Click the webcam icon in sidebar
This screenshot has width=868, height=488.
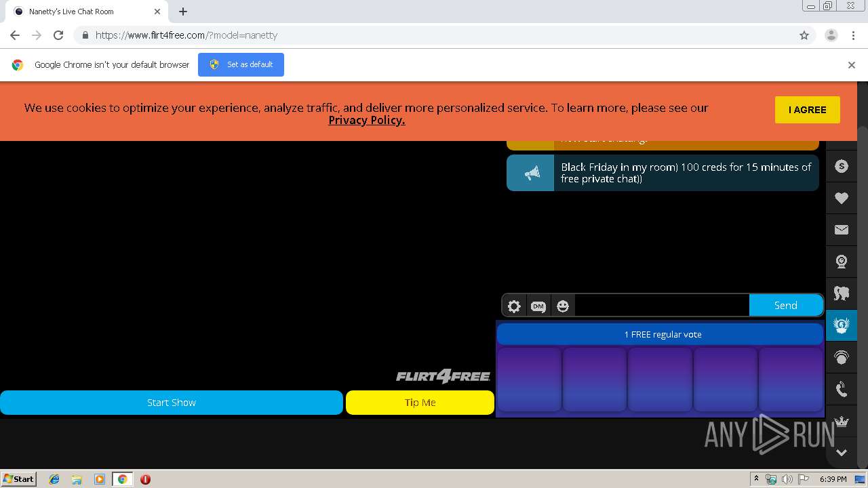(x=842, y=262)
